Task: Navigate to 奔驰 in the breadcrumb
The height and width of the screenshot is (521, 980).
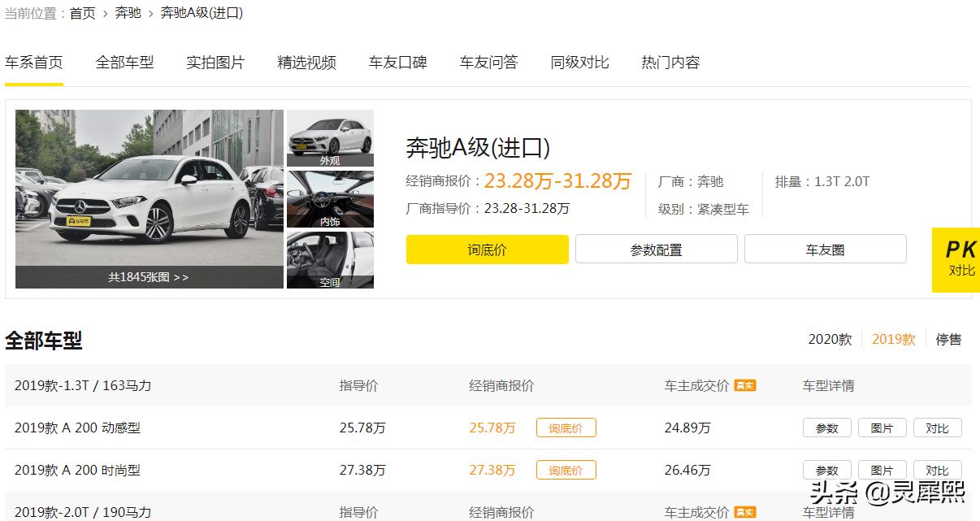Action: pyautogui.click(x=127, y=13)
